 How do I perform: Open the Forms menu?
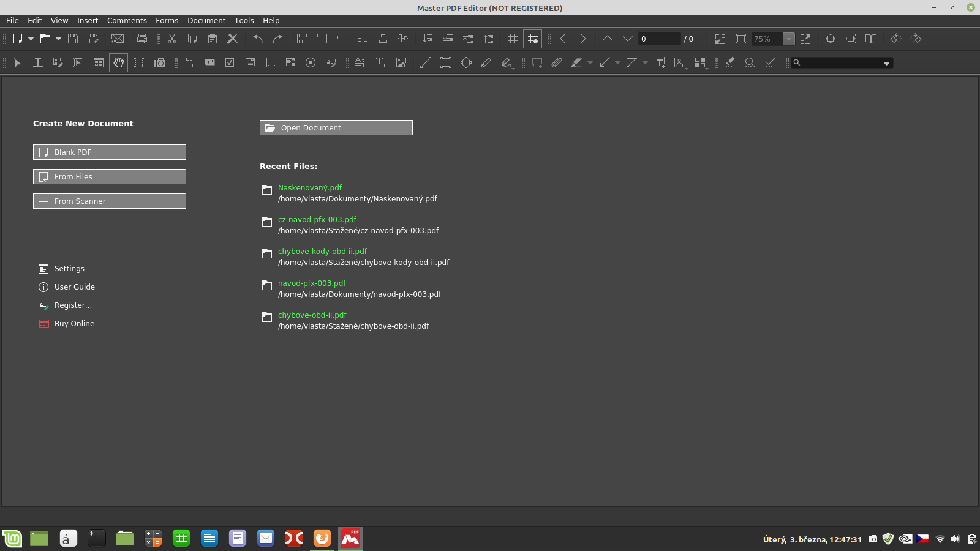point(167,20)
